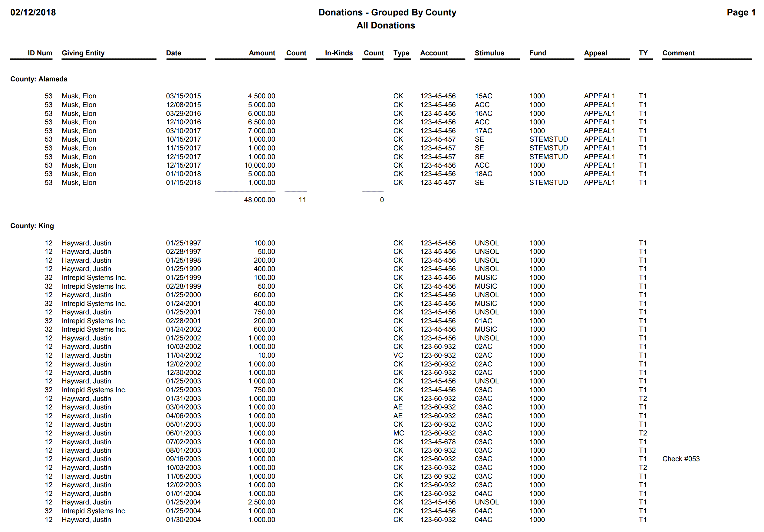The width and height of the screenshot is (764, 532).
Task: Click the Comment column header
Action: 678,53
